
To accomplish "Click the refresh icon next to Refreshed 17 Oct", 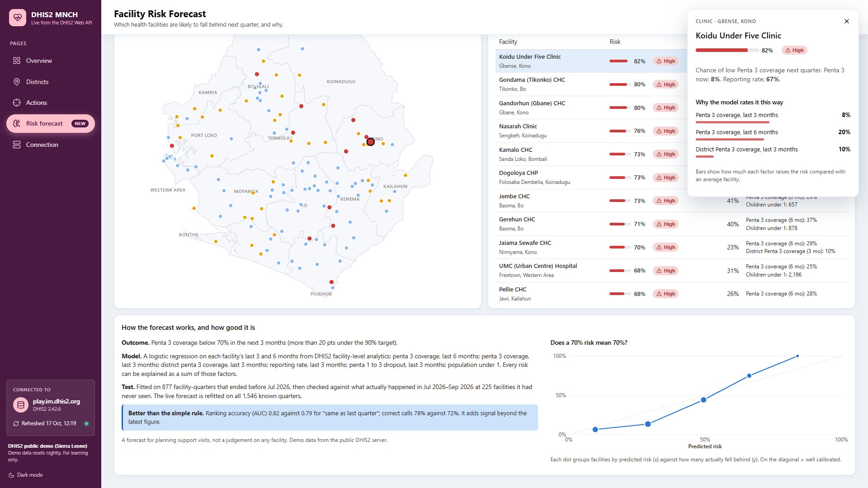I will coord(16,423).
